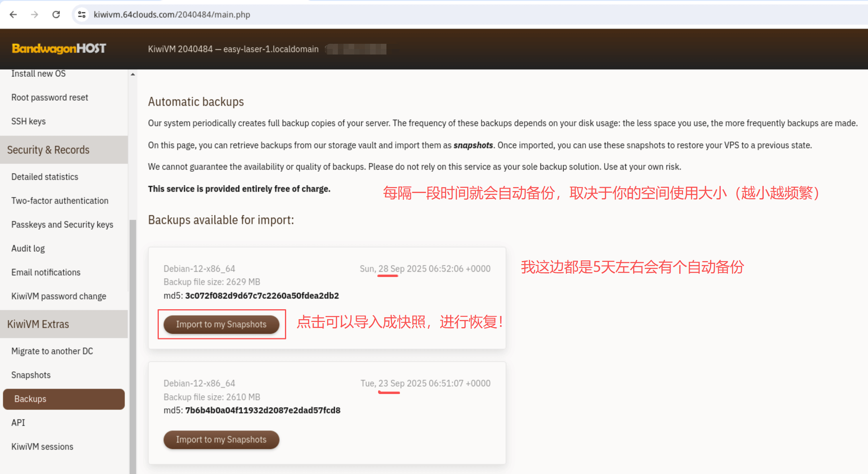Viewport: 868px width, 474px height.
Task: Open the Snapshots sidebar item
Action: [x=31, y=375]
